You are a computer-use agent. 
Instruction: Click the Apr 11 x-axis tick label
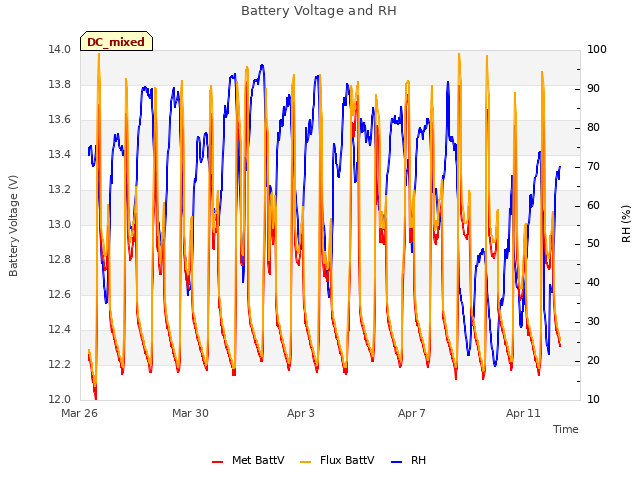(523, 413)
